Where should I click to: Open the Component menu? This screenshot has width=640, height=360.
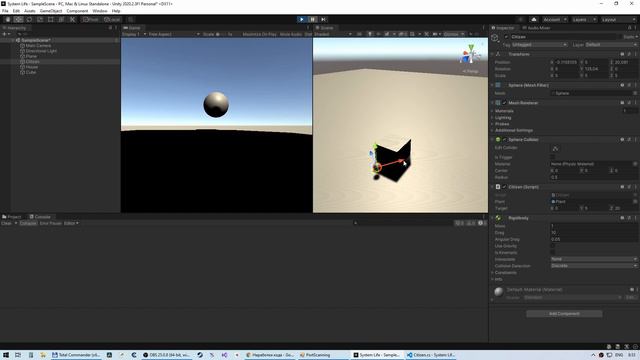click(77, 11)
